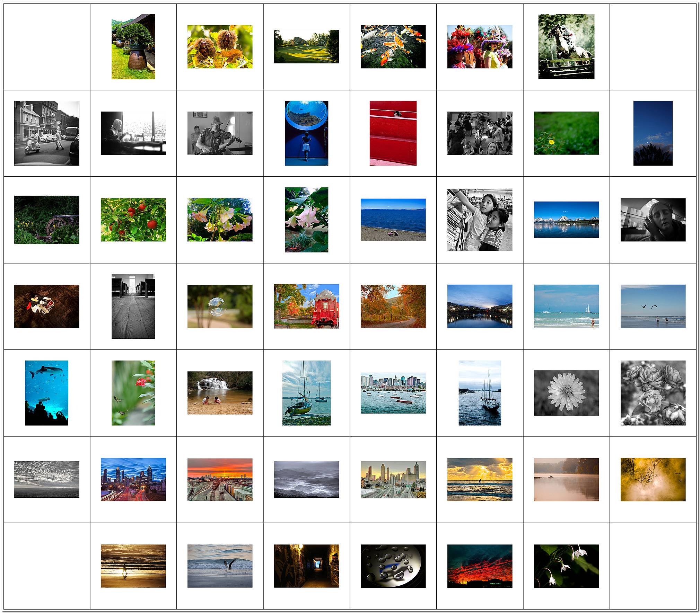Screen dimensions: 700x613
Task: Select the whale shark aquarium photo
Action: pos(46,393)
